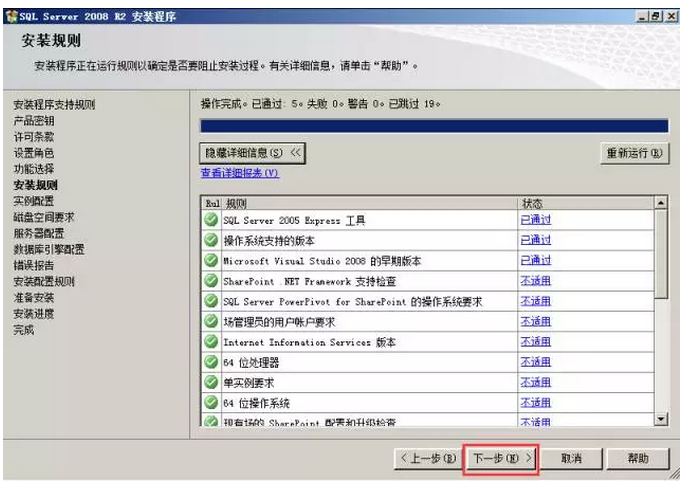This screenshot has width=689, height=484.
Task: Open 帮助 for setup
Action: [x=638, y=459]
